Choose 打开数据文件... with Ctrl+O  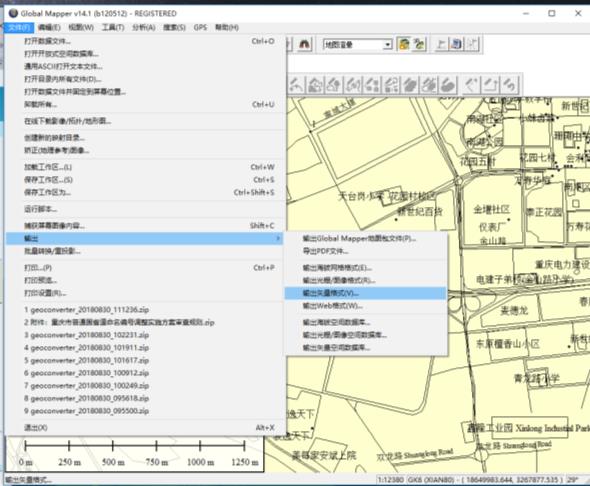[x=145, y=41]
